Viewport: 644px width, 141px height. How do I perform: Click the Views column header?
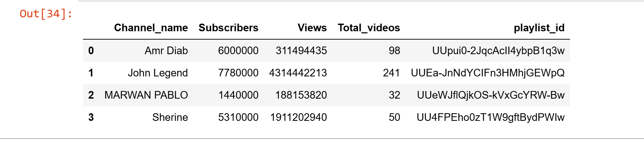(x=312, y=28)
